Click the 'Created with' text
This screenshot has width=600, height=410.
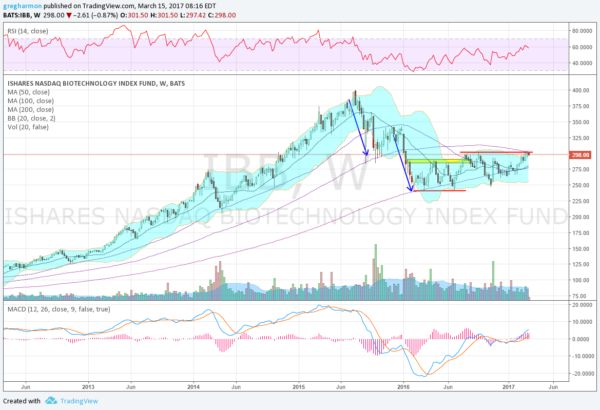tap(21, 401)
